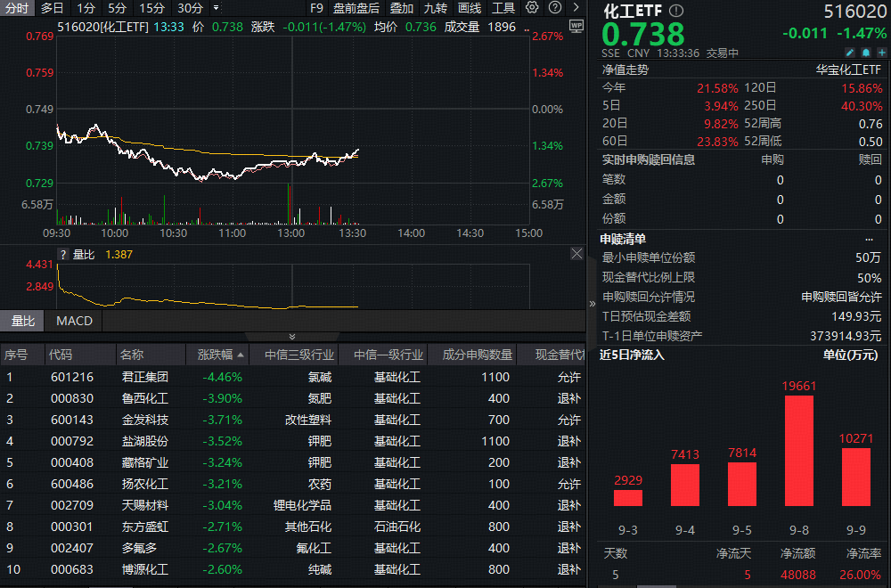This screenshot has width=891, height=588.
Task: Click the pencil edit icon near 交易中
Action: click(x=850, y=53)
